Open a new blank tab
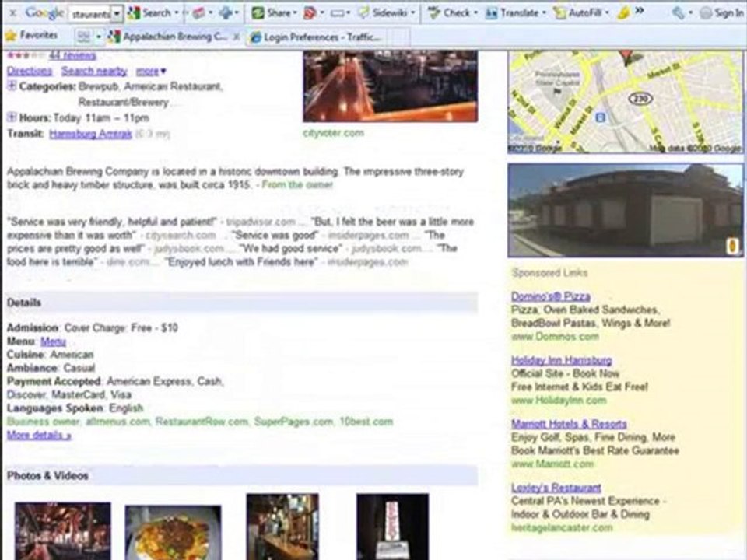The image size is (747, 560). point(399,37)
